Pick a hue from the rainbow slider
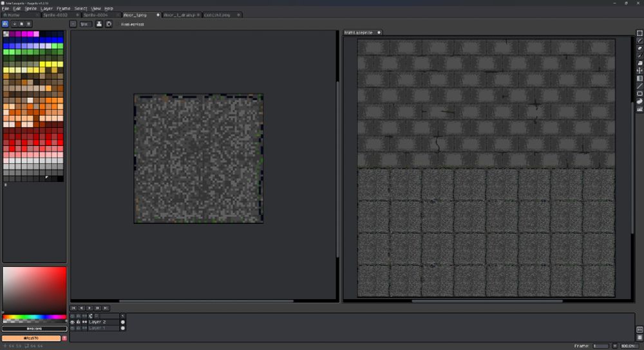Screen dimensions: 644x350 [x=34, y=317]
